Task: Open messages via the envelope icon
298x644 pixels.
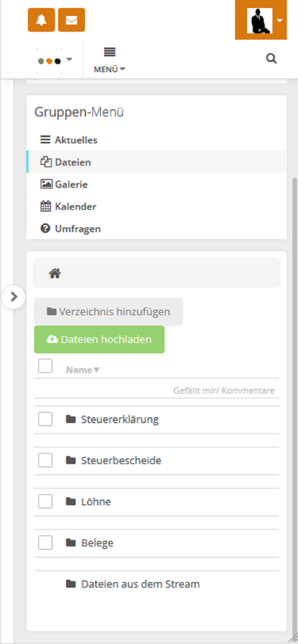Action: [71, 20]
